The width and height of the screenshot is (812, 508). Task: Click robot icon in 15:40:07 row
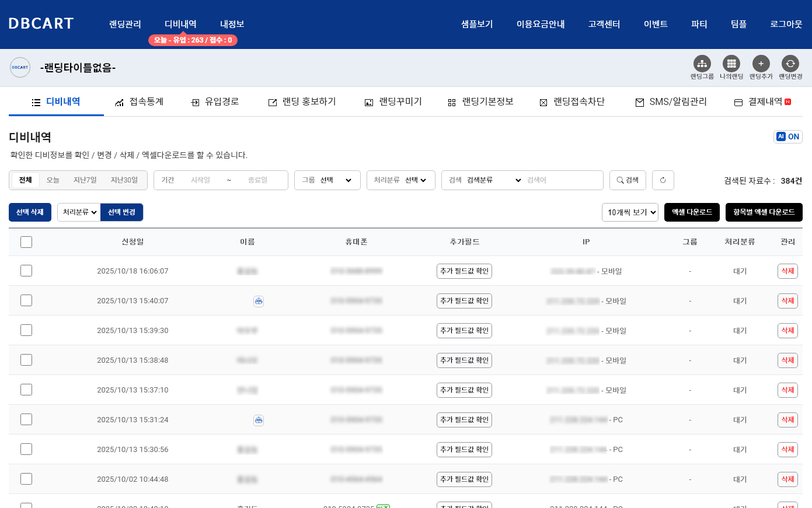point(259,301)
